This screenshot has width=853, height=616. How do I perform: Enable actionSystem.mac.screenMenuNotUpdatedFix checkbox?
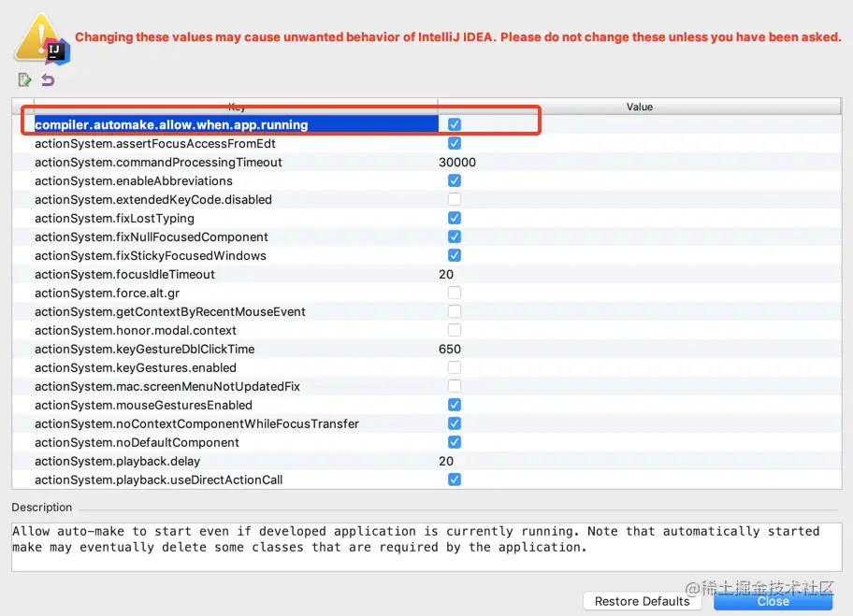[x=455, y=386]
